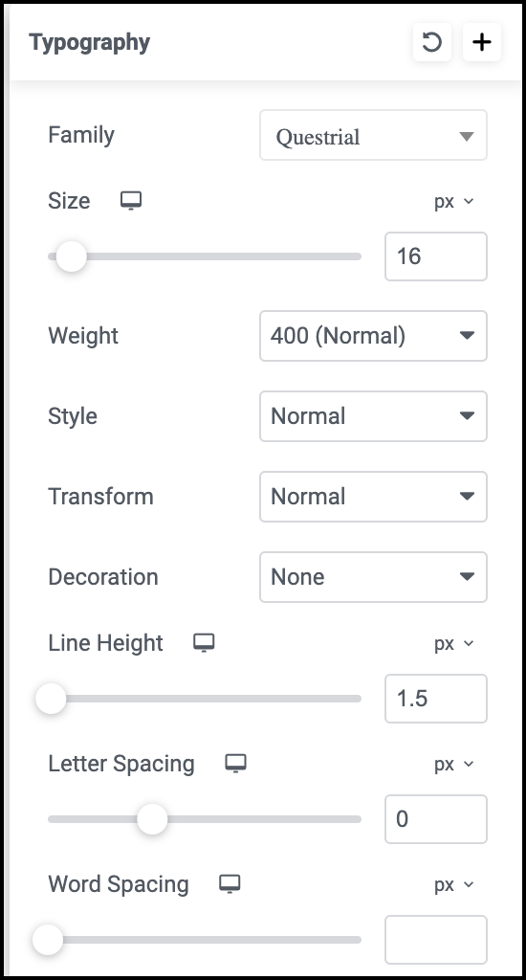The image size is (526, 980).
Task: Click the Size value field showing 16
Action: [436, 256]
